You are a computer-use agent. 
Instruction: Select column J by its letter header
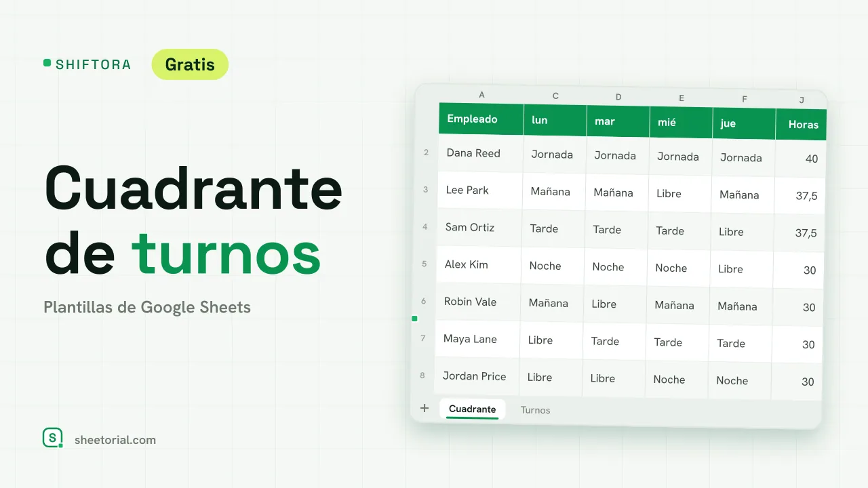tap(802, 100)
